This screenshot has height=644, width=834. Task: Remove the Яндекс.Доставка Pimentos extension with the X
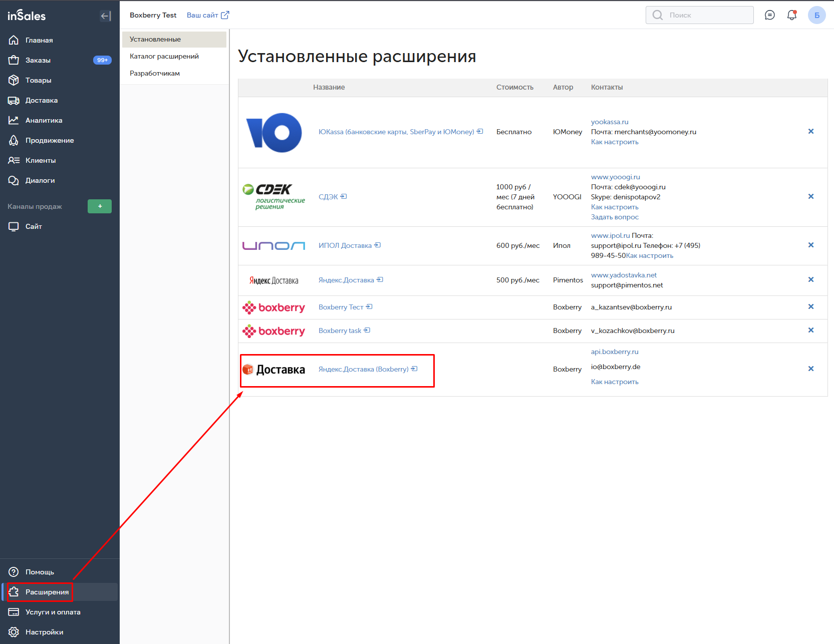pos(811,279)
